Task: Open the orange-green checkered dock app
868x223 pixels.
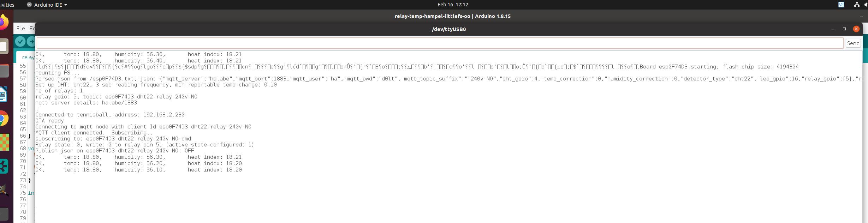Action: [4, 142]
